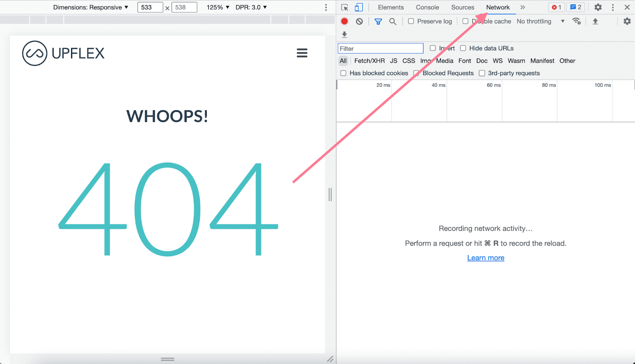
Task: Open DevTools main settings gear
Action: click(x=598, y=7)
